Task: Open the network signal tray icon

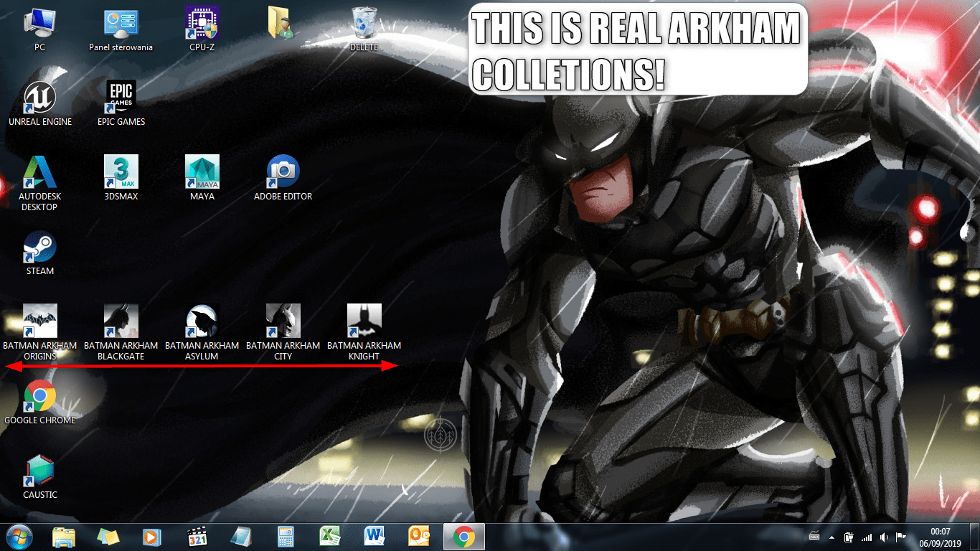Action: (867, 537)
